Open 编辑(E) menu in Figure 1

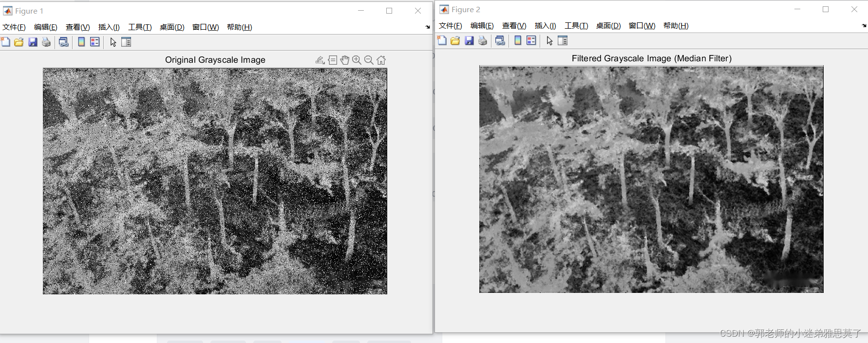click(x=46, y=27)
